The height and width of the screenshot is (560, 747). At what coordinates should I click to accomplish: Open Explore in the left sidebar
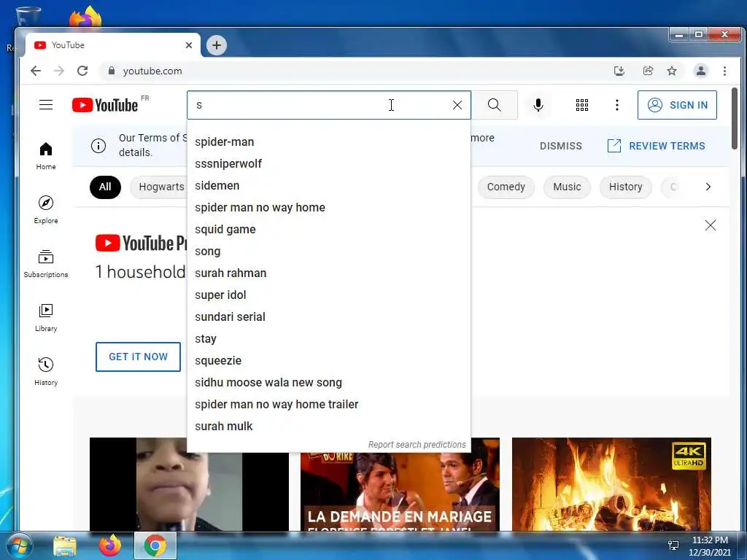pos(46,210)
